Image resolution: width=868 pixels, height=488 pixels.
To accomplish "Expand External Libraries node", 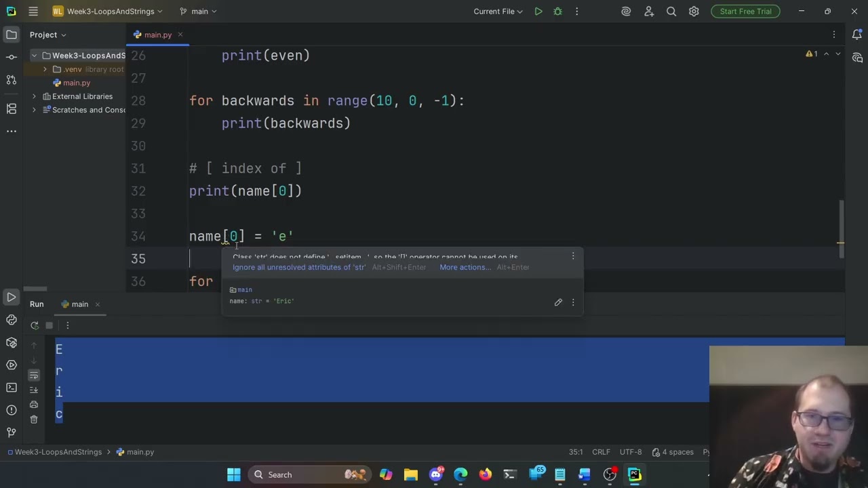I will 34,96.
